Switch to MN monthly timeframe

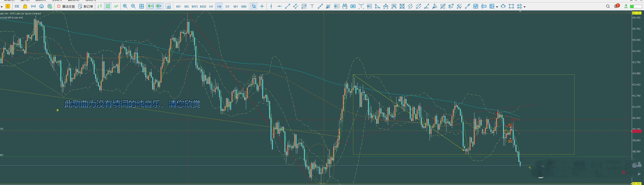(244, 6)
